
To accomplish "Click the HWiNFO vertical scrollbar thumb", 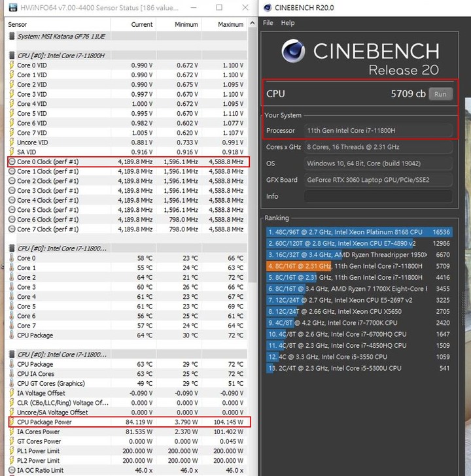I will [x=252, y=155].
